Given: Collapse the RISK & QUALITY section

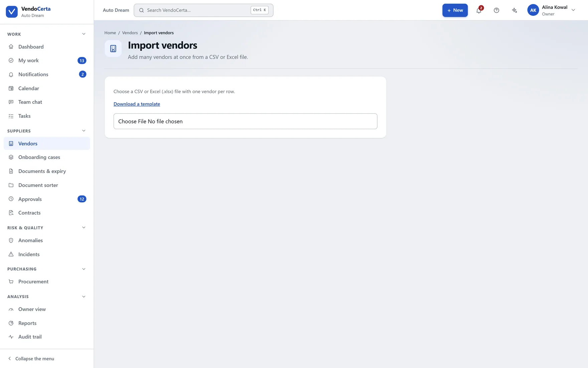Looking at the screenshot, I should coord(84,227).
